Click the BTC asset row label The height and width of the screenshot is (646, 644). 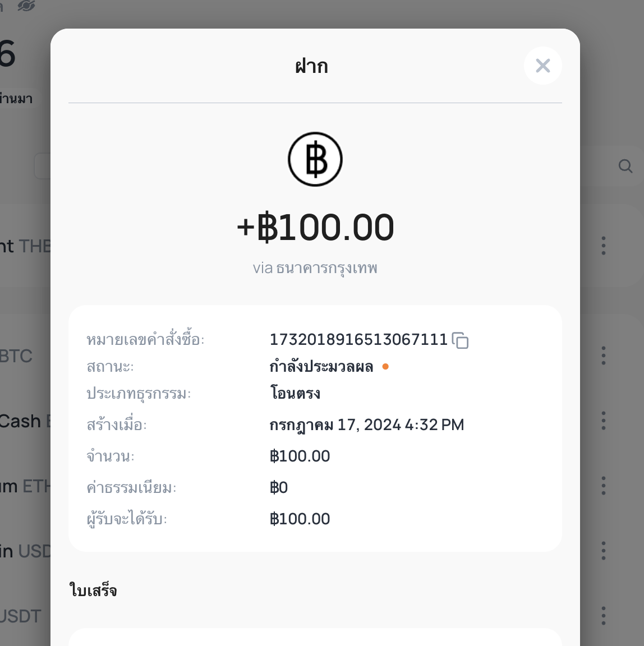[x=16, y=356]
